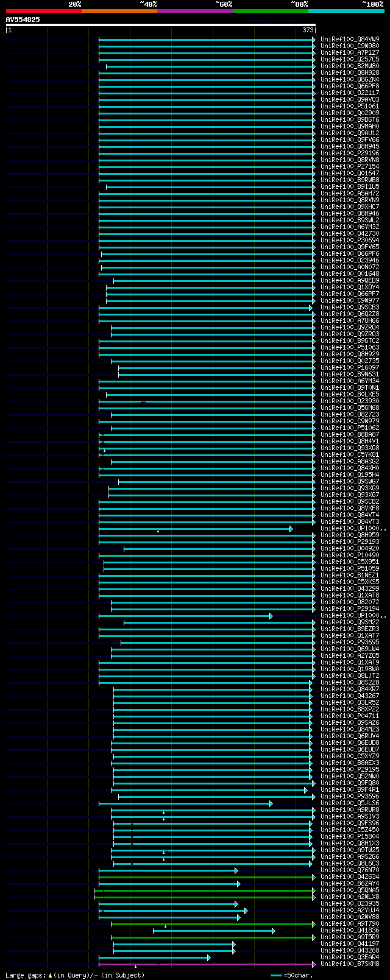Select the UniRef100_Q5GM68 label

tap(350, 408)
